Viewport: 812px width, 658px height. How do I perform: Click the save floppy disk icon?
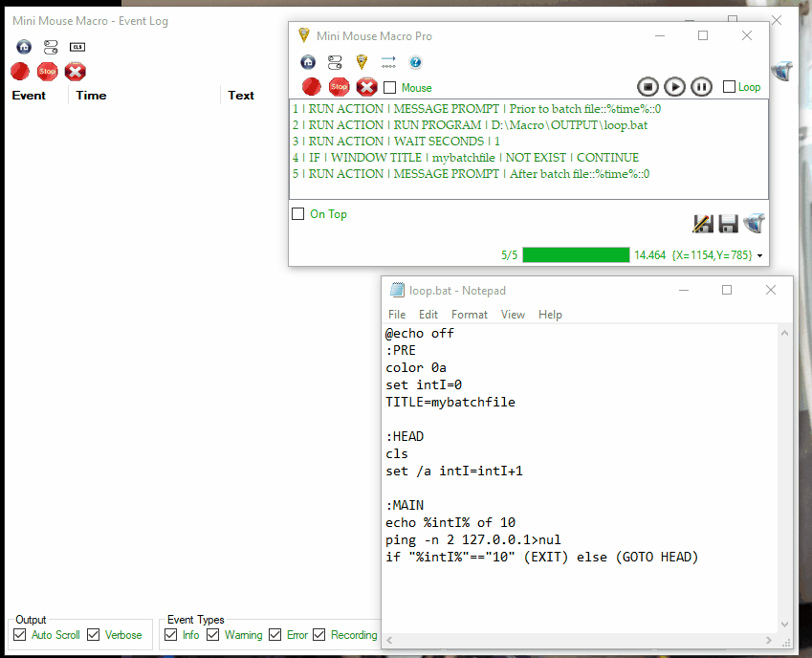[x=728, y=224]
